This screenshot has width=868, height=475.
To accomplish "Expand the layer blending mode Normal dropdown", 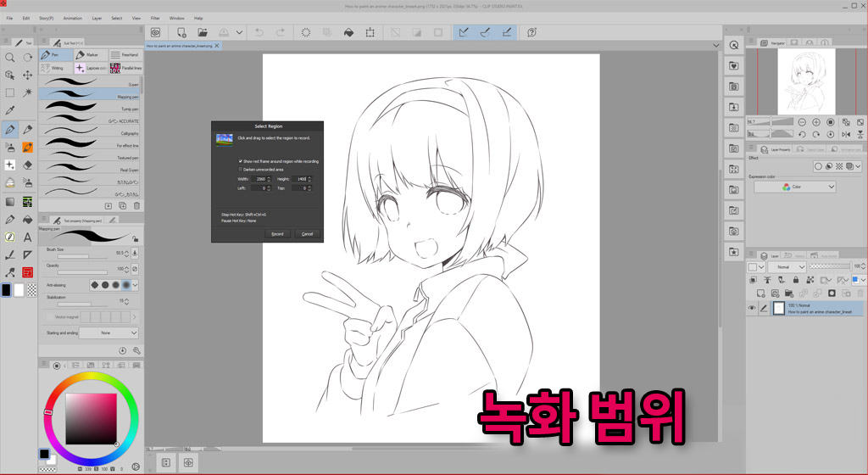I will (785, 266).
